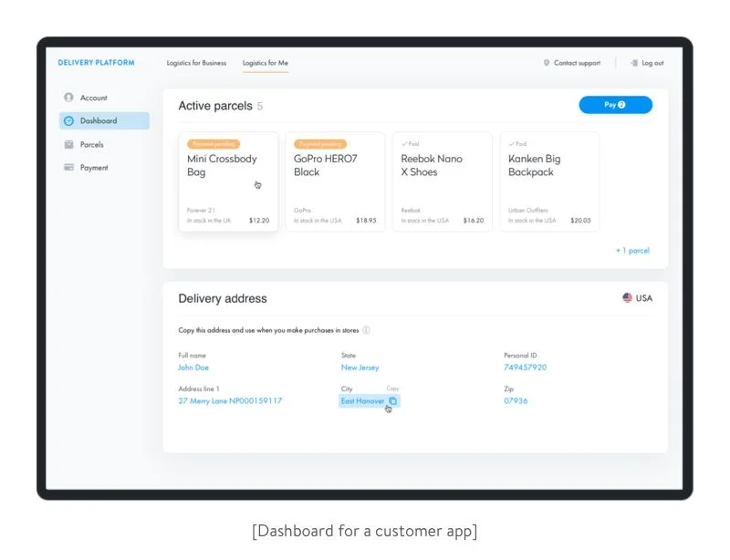730x560 pixels.
Task: Select the USA flag country selector
Action: point(637,298)
